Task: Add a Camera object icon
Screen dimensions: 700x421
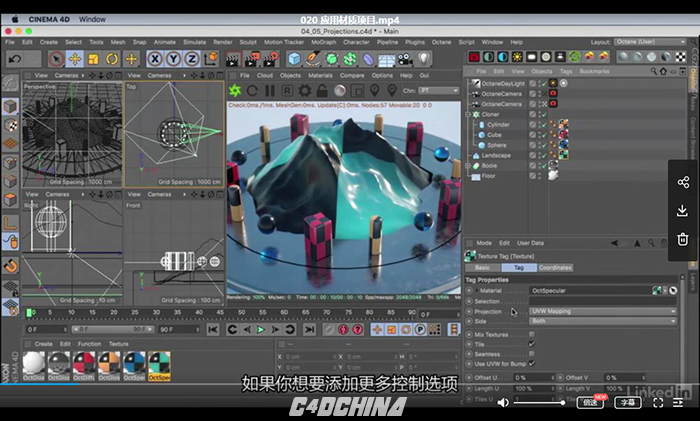Action: click(405, 59)
